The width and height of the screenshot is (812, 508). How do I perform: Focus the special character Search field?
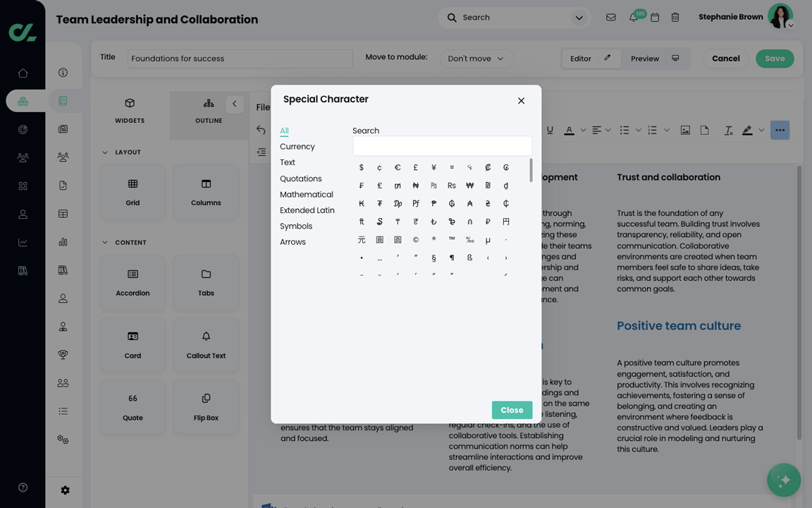click(442, 145)
